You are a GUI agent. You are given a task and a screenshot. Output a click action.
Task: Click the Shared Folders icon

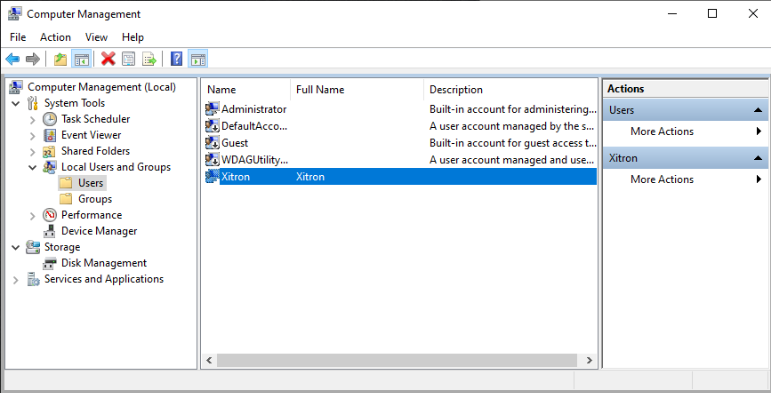click(x=49, y=151)
